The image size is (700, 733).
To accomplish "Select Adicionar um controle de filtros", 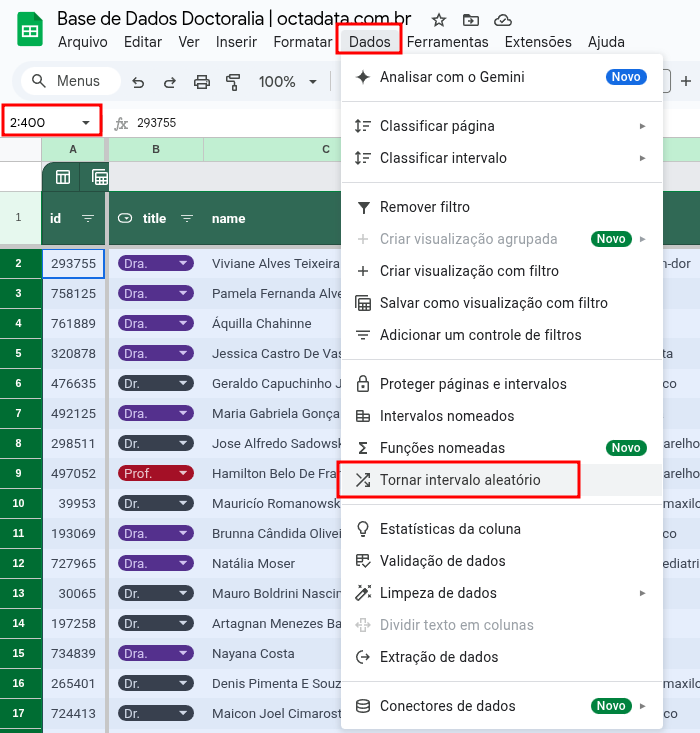I will tap(502, 335).
